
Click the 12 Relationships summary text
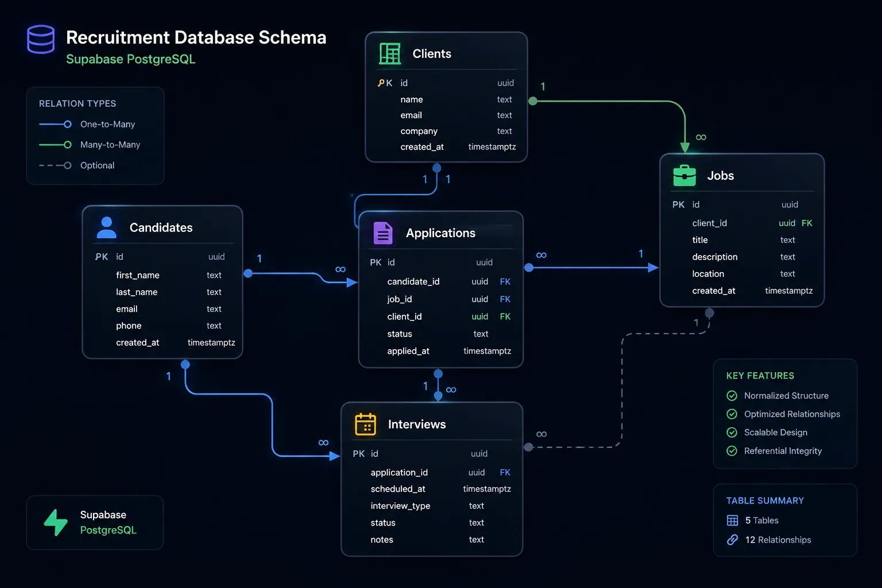pos(778,540)
